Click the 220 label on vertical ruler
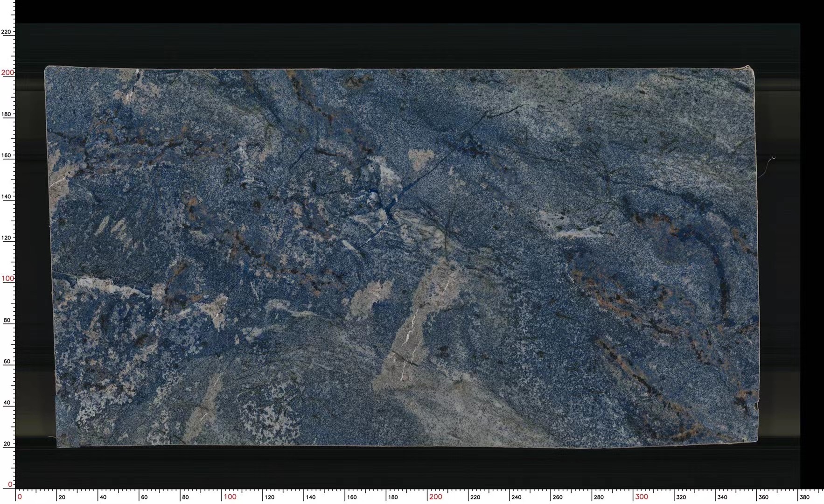The image size is (824, 504). click(6, 32)
